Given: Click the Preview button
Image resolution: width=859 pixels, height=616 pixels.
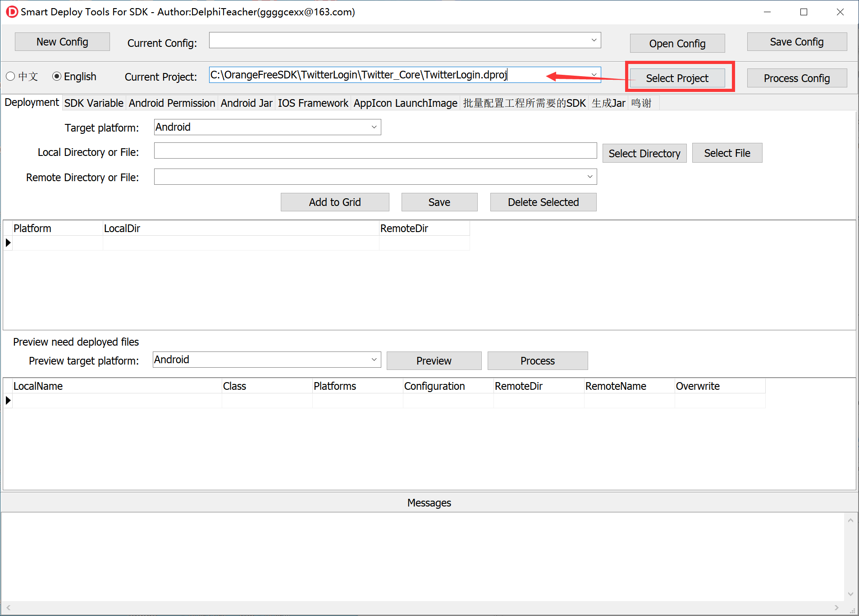Looking at the screenshot, I should tap(434, 361).
